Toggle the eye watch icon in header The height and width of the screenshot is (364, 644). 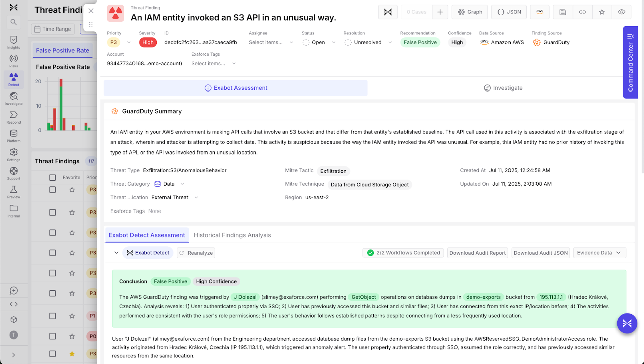pos(622,12)
